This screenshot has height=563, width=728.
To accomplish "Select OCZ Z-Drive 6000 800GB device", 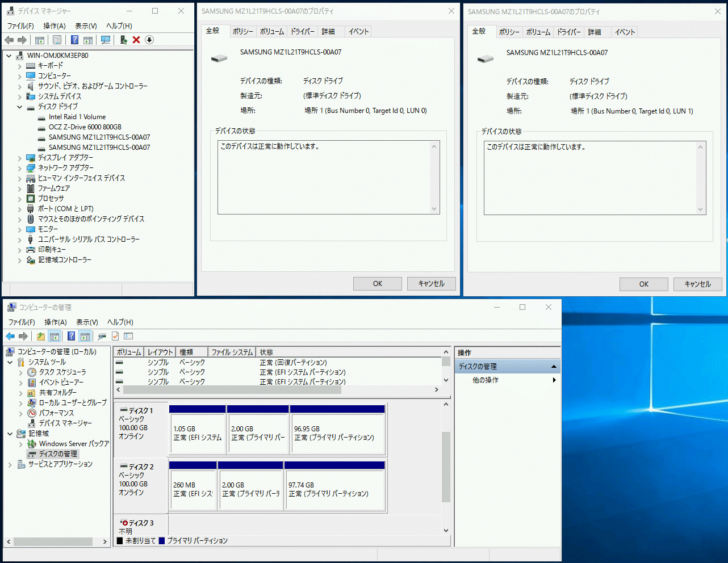I will coord(85,127).
